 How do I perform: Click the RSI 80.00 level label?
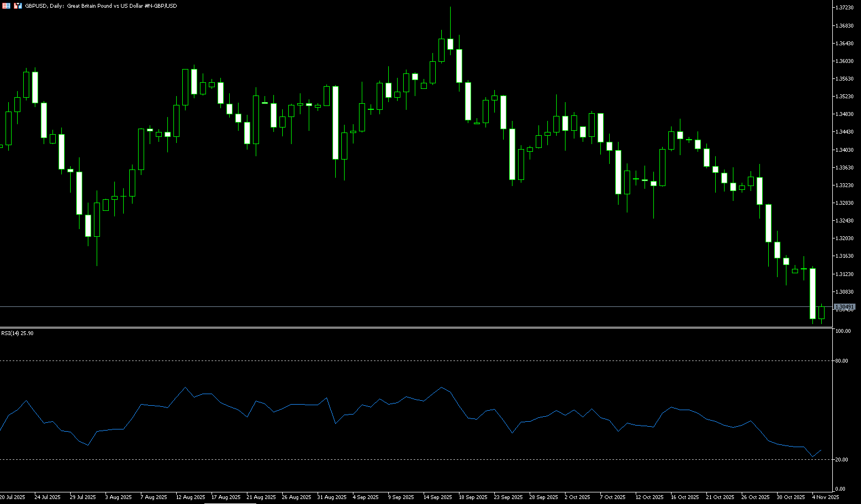click(842, 361)
